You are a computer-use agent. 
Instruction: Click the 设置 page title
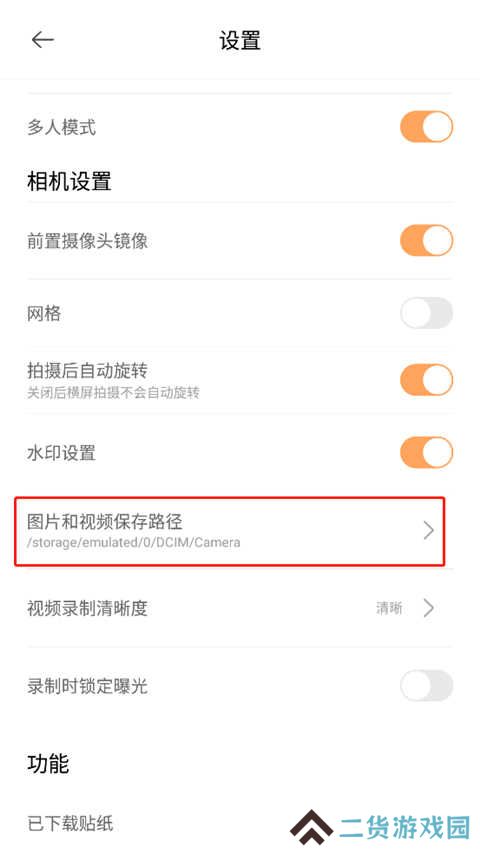(240, 41)
